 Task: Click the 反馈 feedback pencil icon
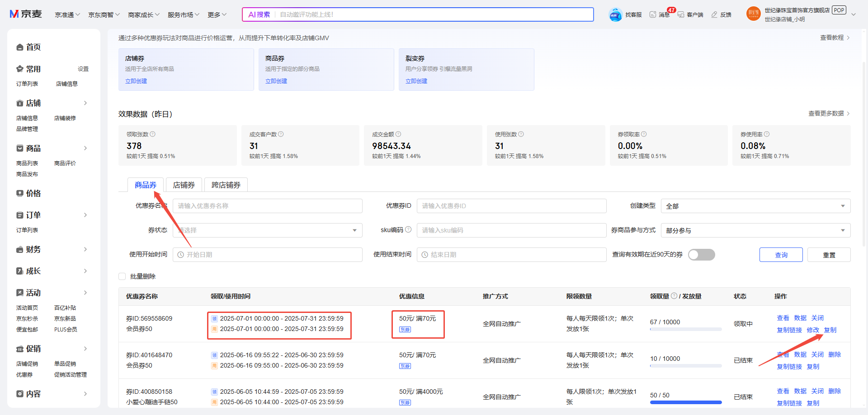[x=714, y=14]
